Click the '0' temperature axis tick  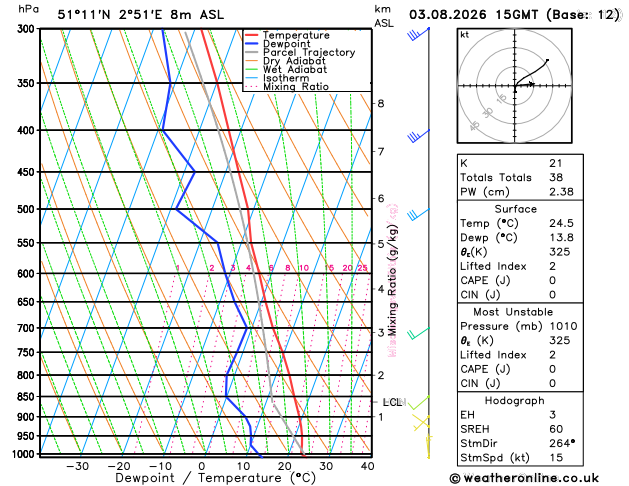[202, 466]
